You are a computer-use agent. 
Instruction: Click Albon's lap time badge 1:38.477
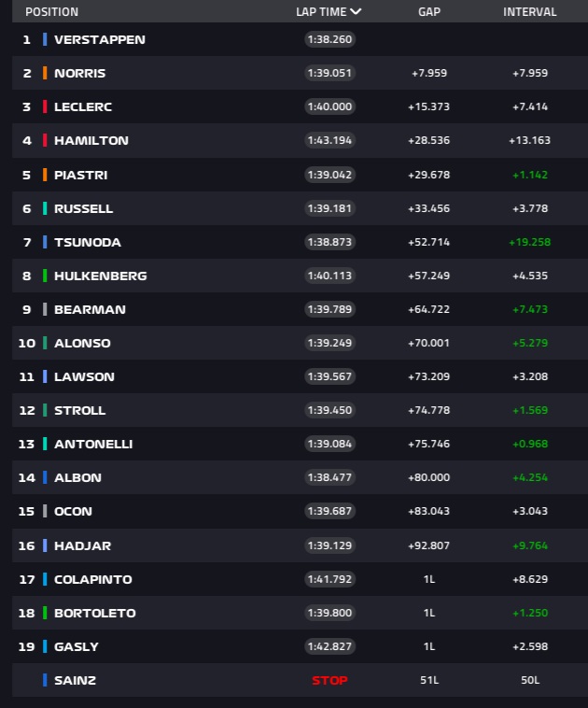click(x=329, y=477)
